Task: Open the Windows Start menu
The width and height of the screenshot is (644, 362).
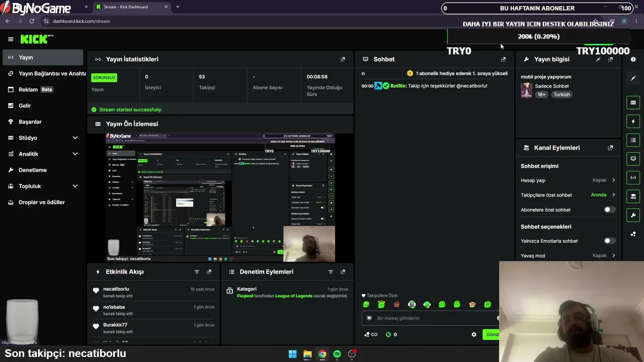Action: [x=292, y=354]
